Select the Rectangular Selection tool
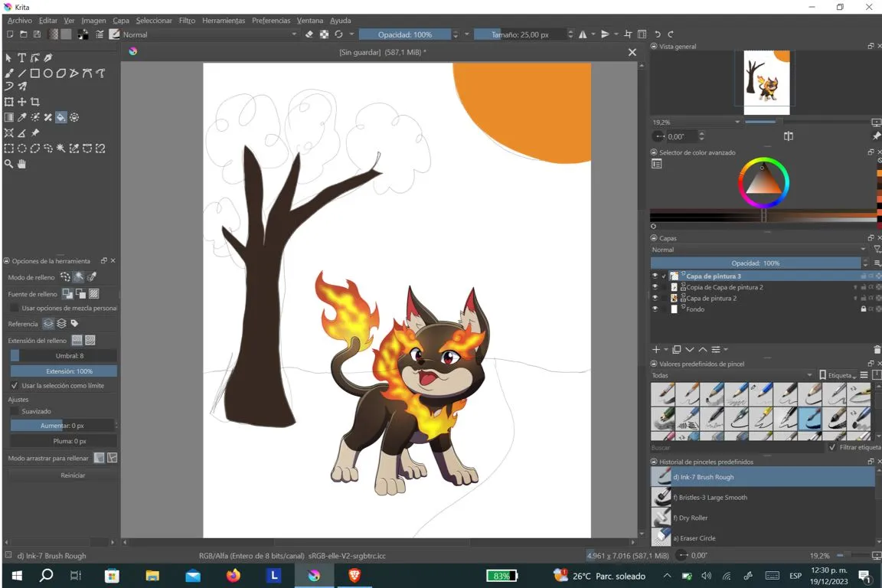This screenshot has height=588, width=882. (9, 149)
